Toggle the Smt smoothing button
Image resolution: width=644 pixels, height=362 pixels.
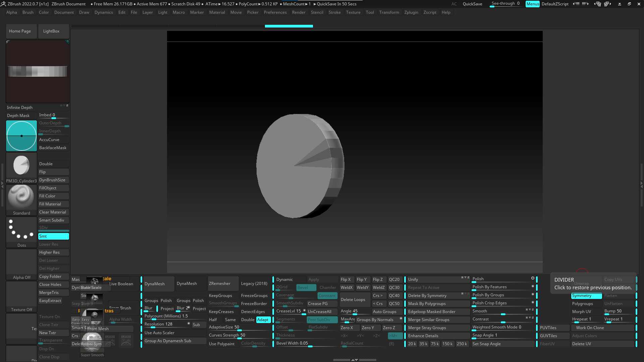[x=53, y=236]
